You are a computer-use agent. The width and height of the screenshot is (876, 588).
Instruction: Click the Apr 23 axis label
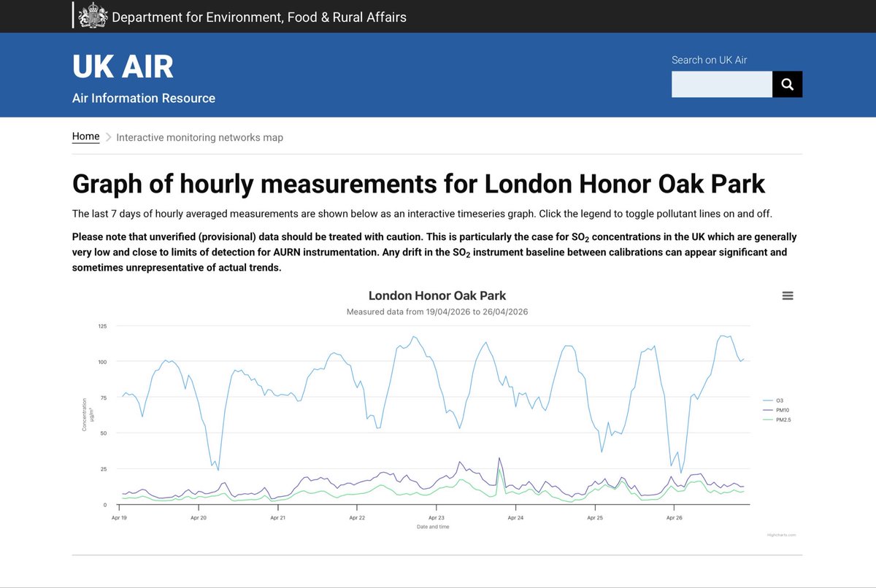437,518
